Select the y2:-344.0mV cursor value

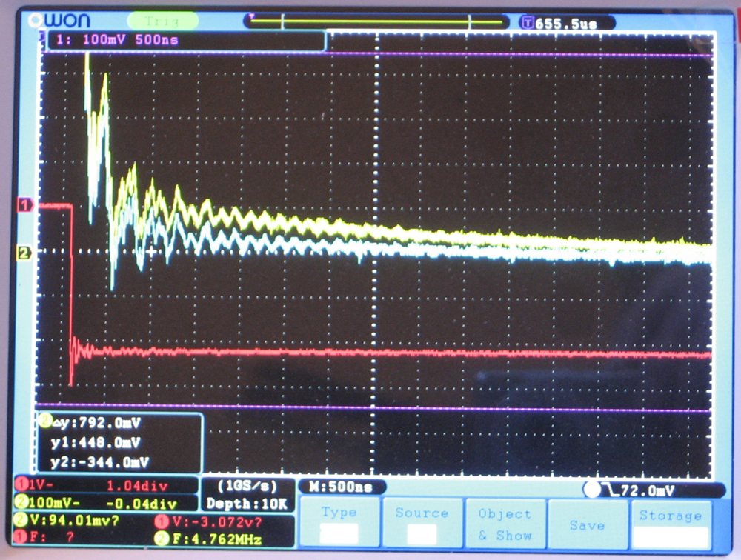click(x=99, y=461)
